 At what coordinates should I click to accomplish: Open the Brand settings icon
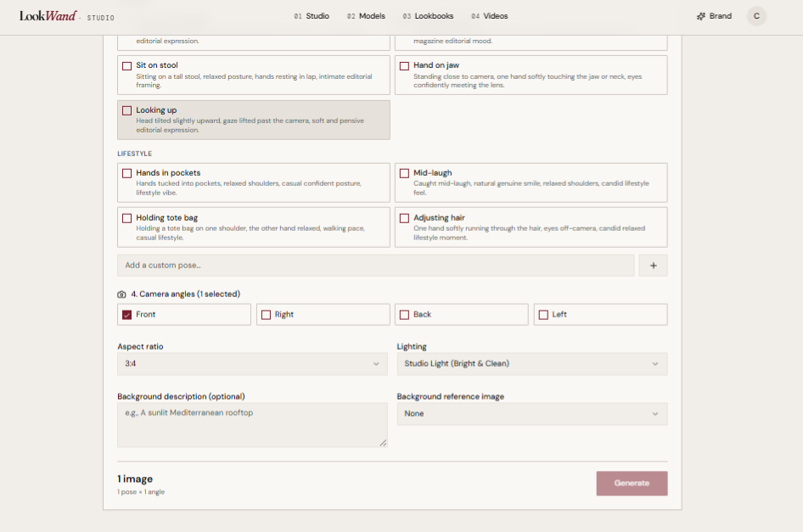[x=700, y=16]
